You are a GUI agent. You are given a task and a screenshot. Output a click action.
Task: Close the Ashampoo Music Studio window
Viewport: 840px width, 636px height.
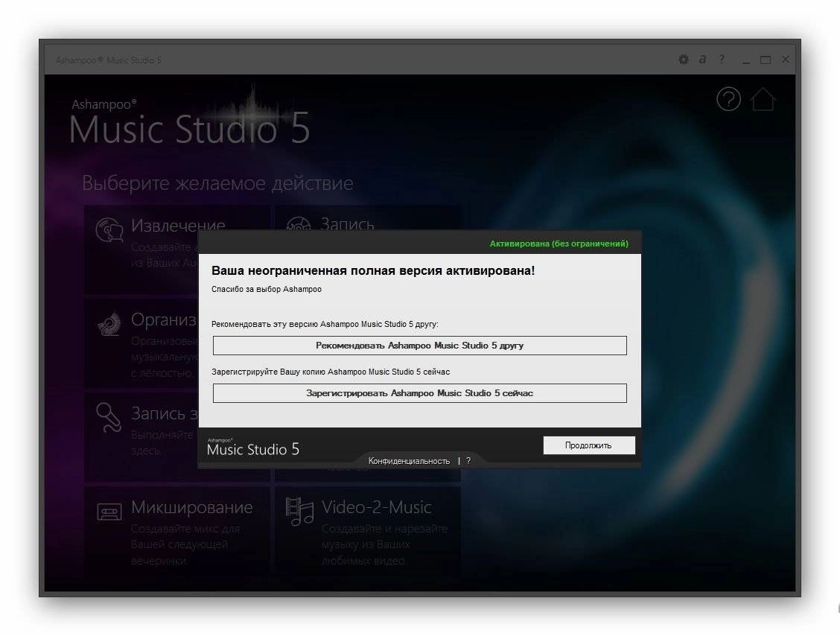point(786,60)
